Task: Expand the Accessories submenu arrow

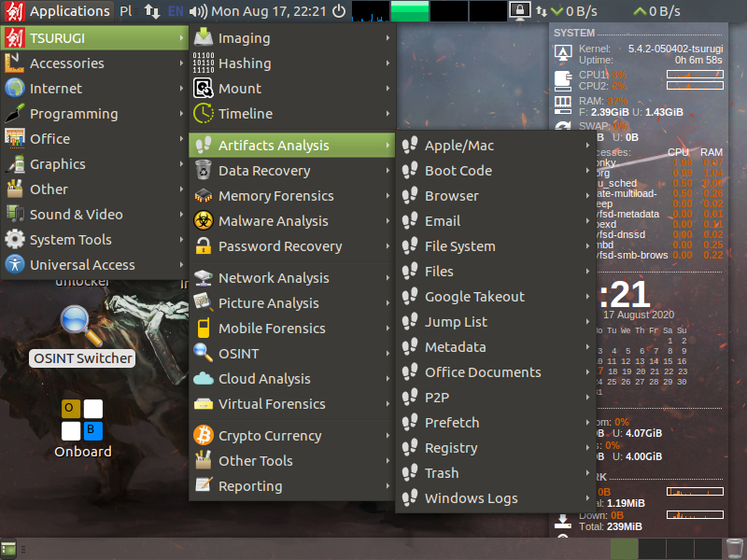Action: [181, 63]
